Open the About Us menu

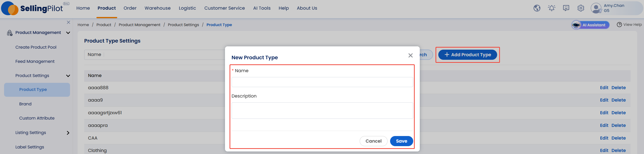click(x=307, y=8)
